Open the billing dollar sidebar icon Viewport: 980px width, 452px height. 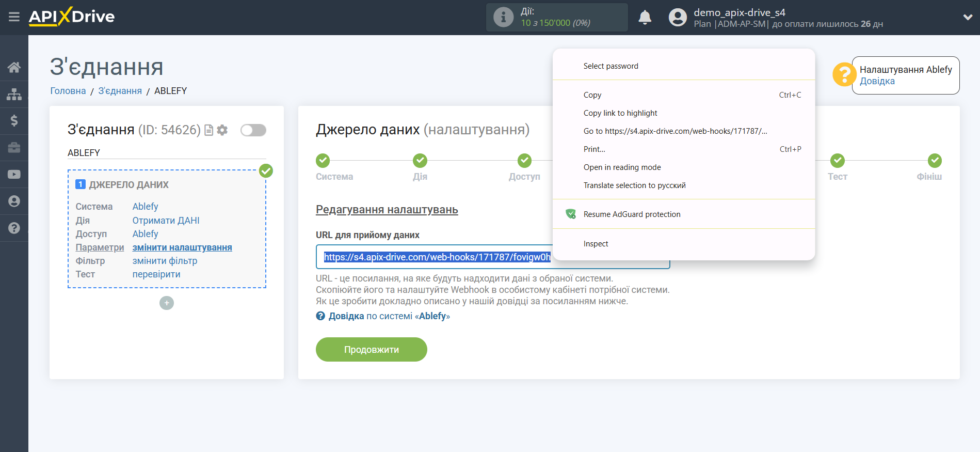tap(14, 121)
